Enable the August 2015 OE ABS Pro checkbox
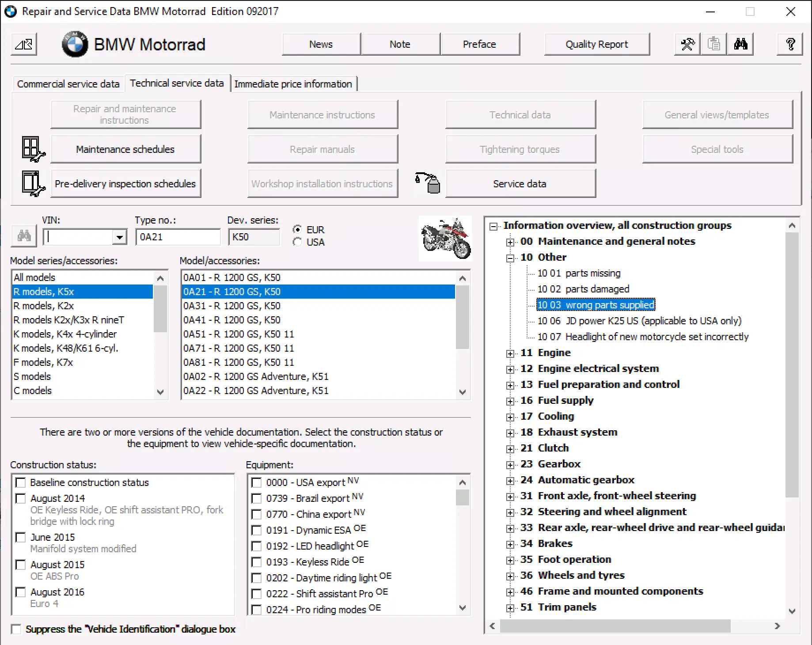Image resolution: width=812 pixels, height=645 pixels. 20,565
